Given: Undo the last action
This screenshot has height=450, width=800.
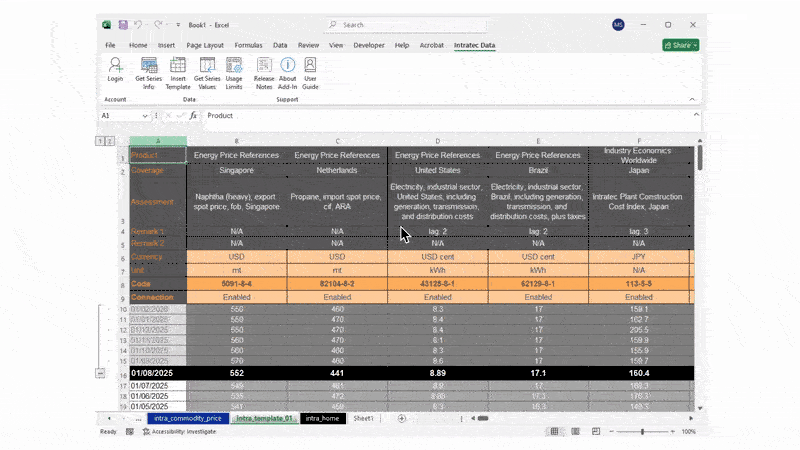Looking at the screenshot, I should 138,24.
